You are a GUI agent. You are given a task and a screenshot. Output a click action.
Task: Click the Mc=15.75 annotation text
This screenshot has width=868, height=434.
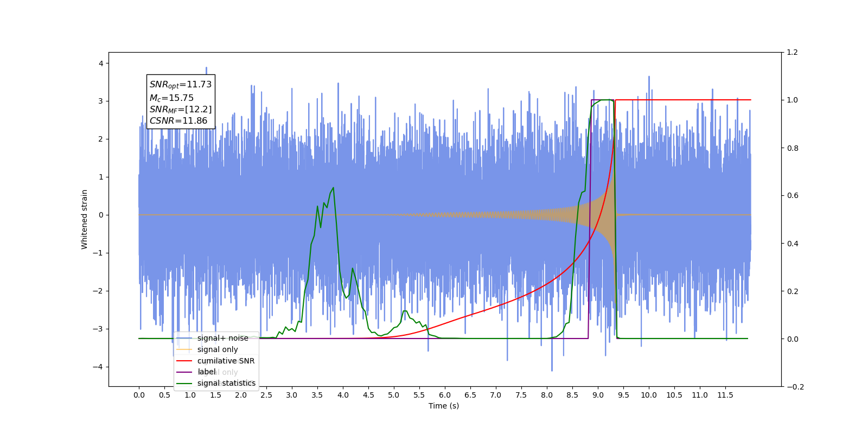tap(171, 98)
